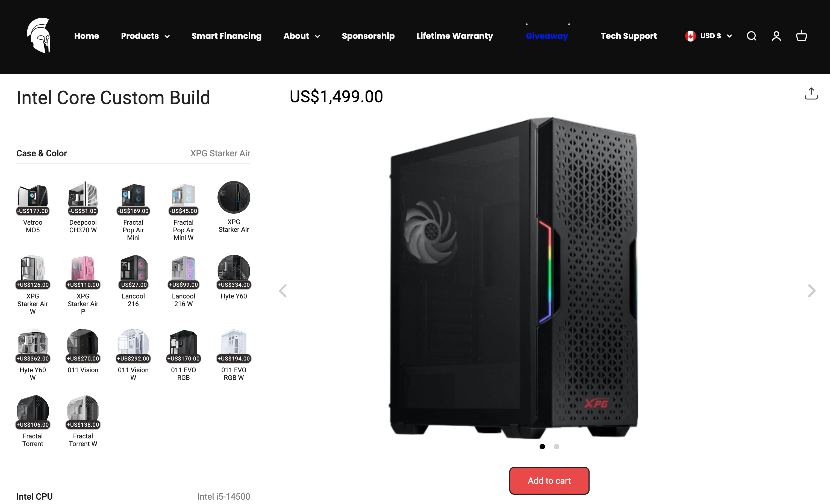The image size is (830, 504).
Task: Open the Lifetime Warranty menu item
Action: click(x=454, y=36)
